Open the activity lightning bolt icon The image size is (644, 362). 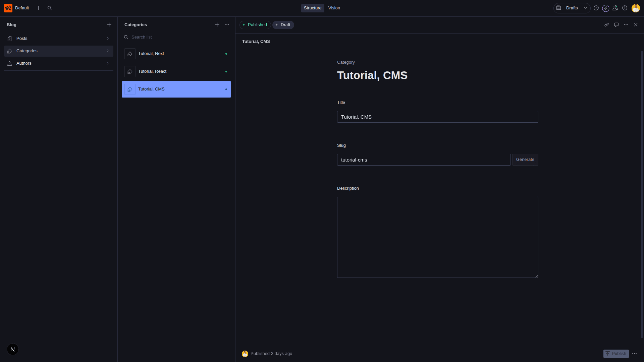coord(605,8)
